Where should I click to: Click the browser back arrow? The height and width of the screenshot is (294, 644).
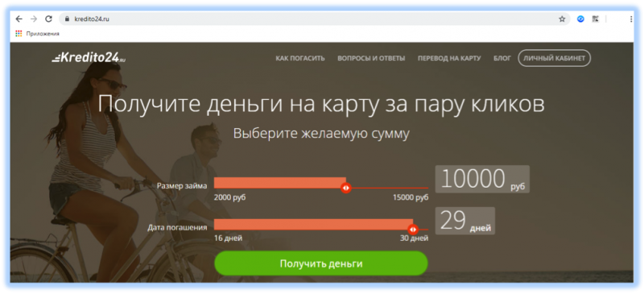[x=19, y=19]
